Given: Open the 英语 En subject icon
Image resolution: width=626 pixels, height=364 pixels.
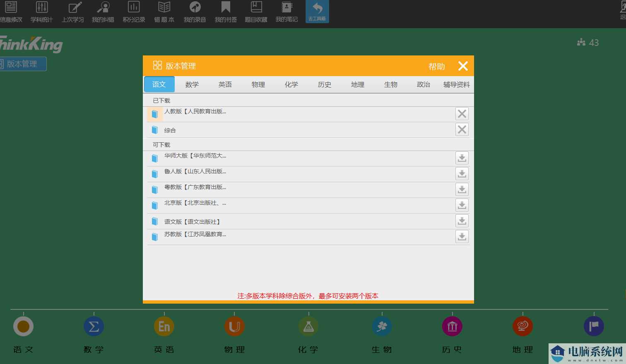Looking at the screenshot, I should point(164,326).
